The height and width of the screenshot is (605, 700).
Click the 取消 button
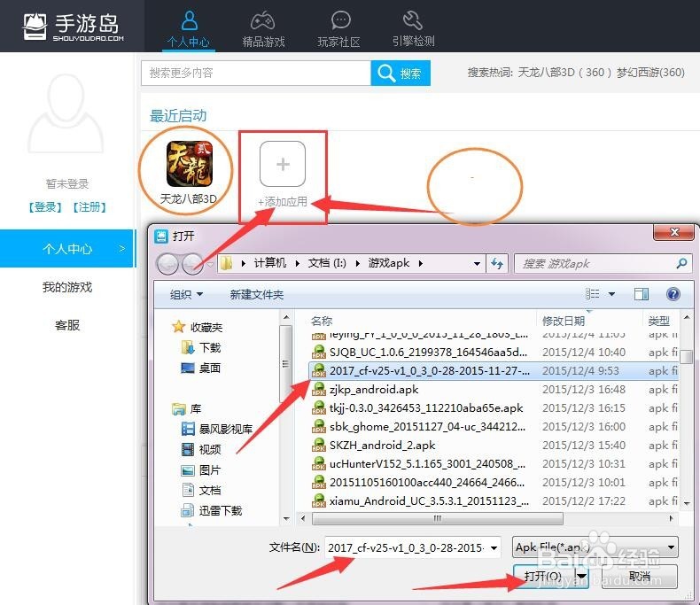point(640,576)
